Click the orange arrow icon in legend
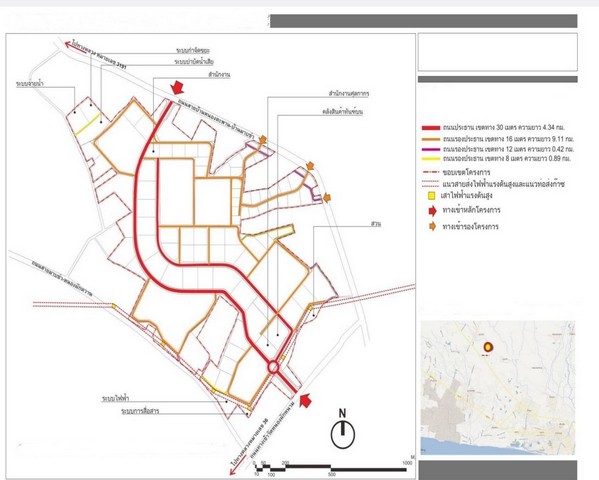 pos(432,226)
